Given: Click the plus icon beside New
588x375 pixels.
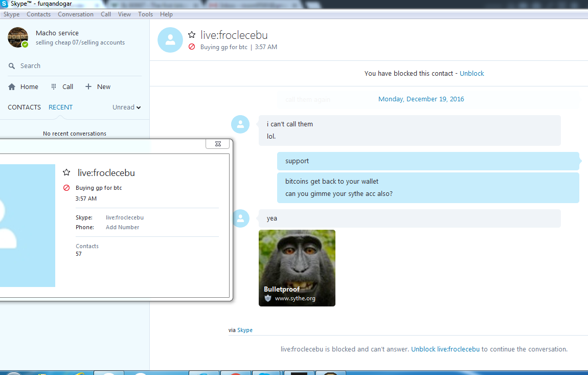Looking at the screenshot, I should 88,86.
